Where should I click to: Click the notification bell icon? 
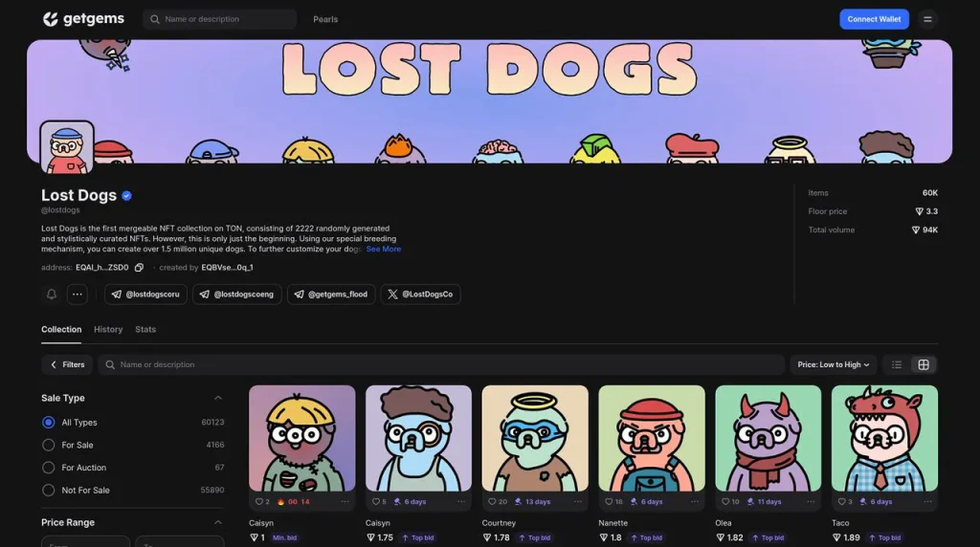(52, 295)
